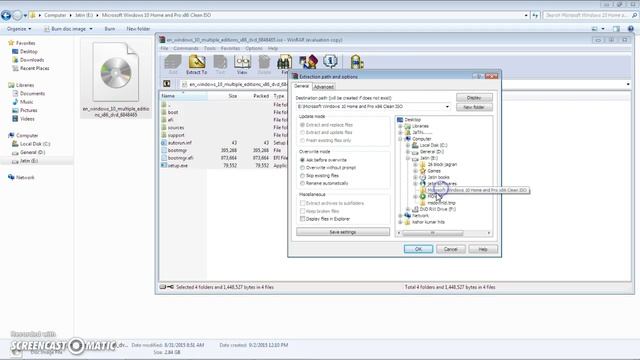Click the up-one-level icon beside WinRAR path
640x360 pixels.
[x=167, y=84]
